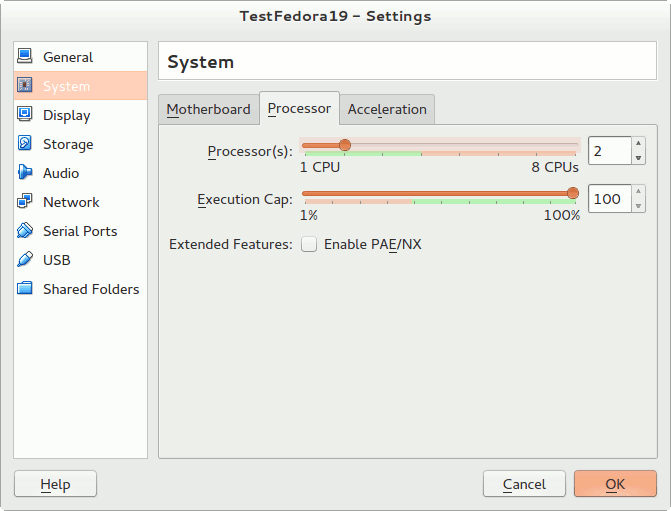
Task: Click the General category icon
Action: [x=25, y=57]
